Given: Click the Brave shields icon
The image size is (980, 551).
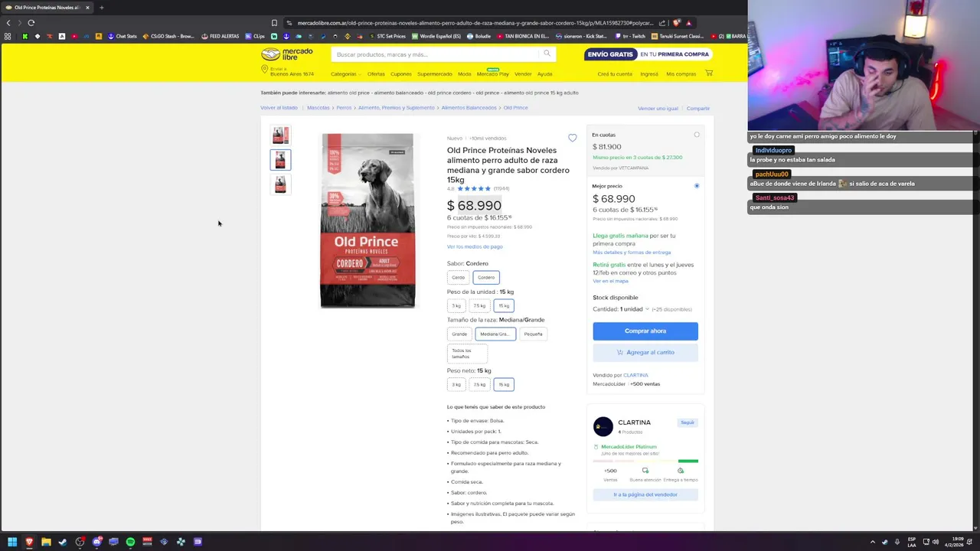Looking at the screenshot, I should tap(676, 23).
